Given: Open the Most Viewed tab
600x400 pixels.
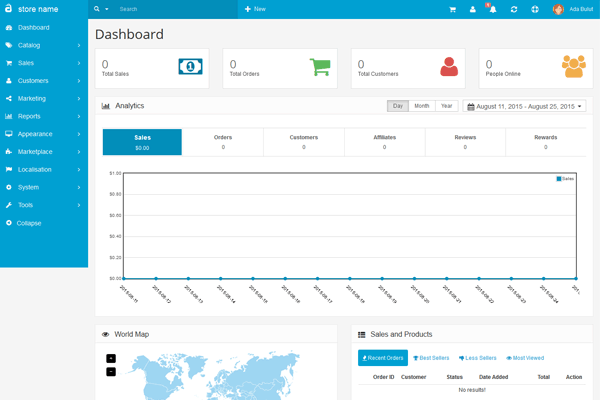Looking at the screenshot, I should coord(525,358).
